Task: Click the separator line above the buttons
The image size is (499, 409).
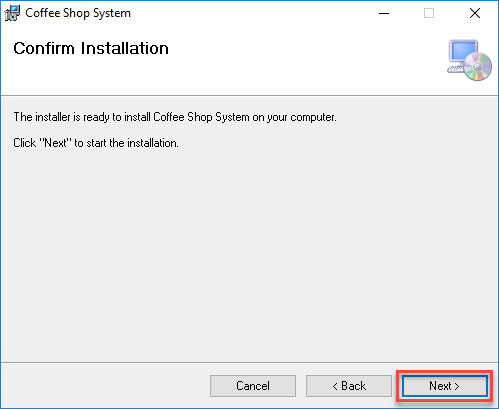Action: (249, 362)
